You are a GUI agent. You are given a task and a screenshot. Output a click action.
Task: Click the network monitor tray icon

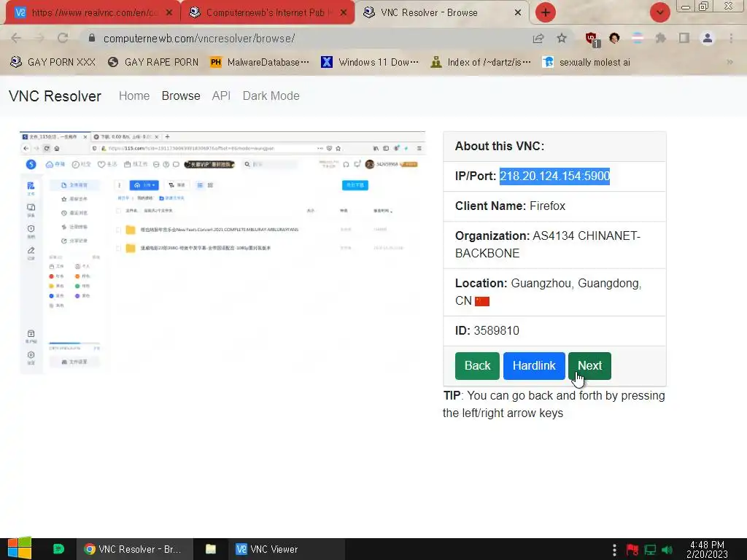click(x=650, y=550)
